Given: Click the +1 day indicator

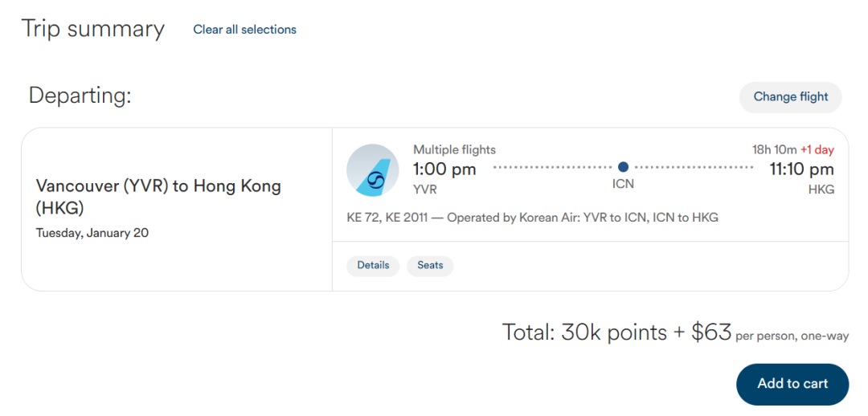Looking at the screenshot, I should point(817,149).
